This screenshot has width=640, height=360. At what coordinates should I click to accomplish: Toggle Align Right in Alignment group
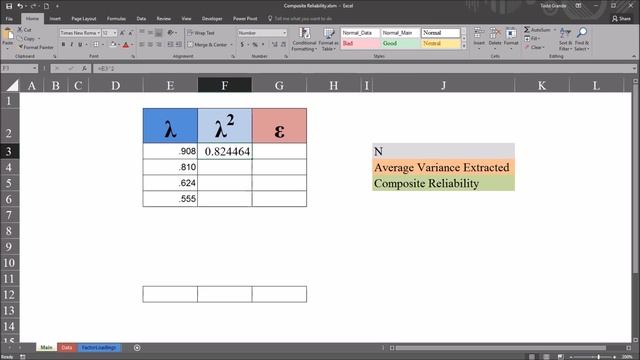coord(158,44)
